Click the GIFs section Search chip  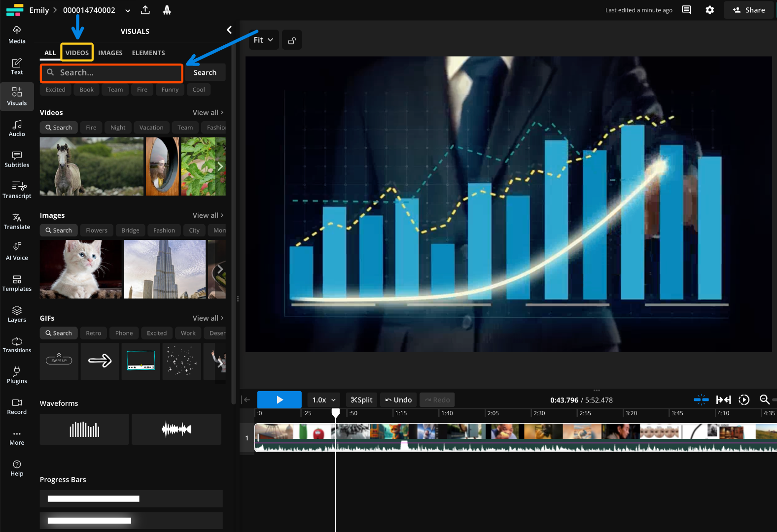(x=59, y=333)
